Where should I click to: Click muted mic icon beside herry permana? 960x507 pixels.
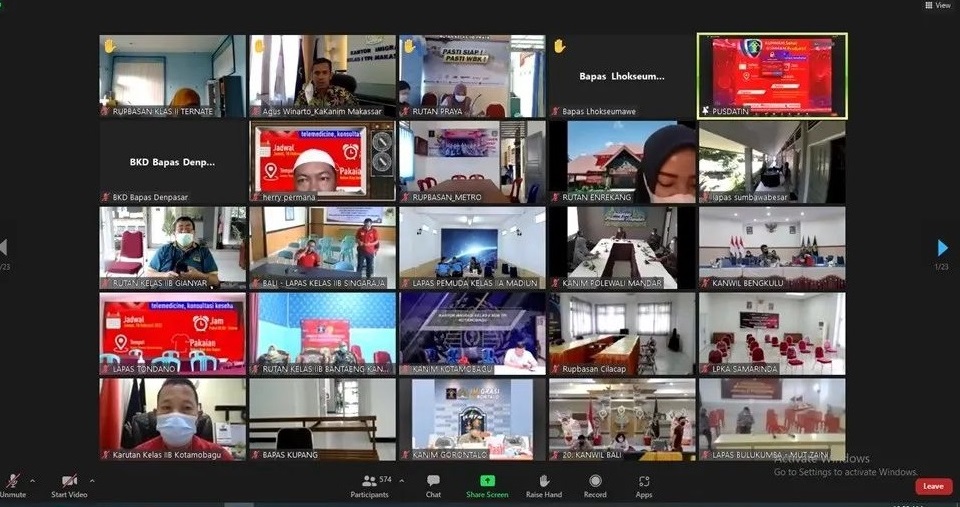coord(256,197)
